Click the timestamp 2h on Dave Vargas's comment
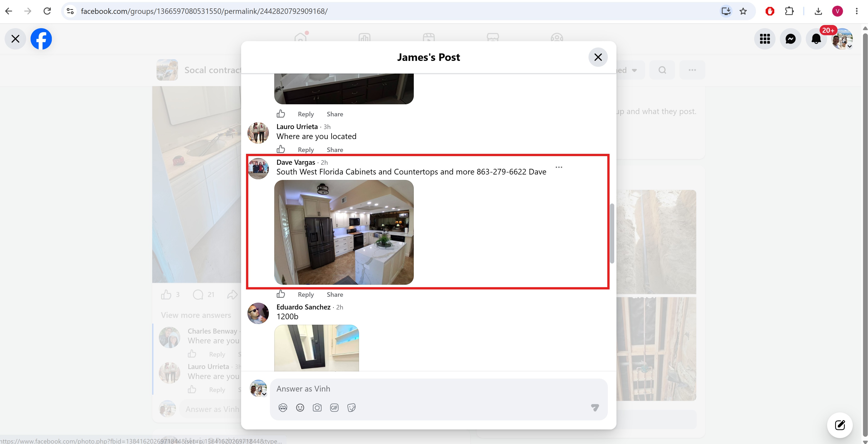 click(x=324, y=163)
